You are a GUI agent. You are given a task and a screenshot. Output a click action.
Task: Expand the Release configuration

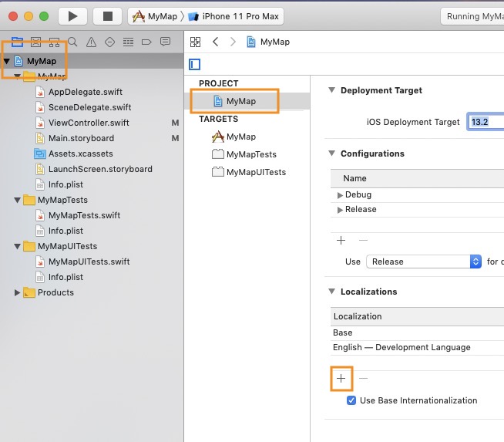coord(340,210)
